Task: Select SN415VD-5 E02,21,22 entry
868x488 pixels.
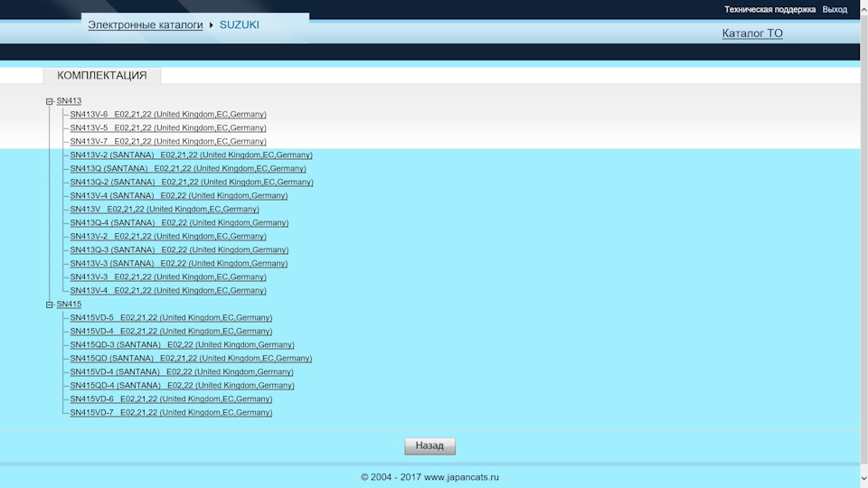Action: pyautogui.click(x=171, y=317)
